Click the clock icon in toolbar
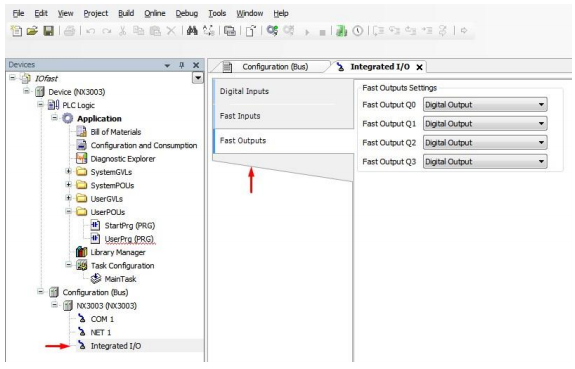The image size is (575, 369). 358,31
